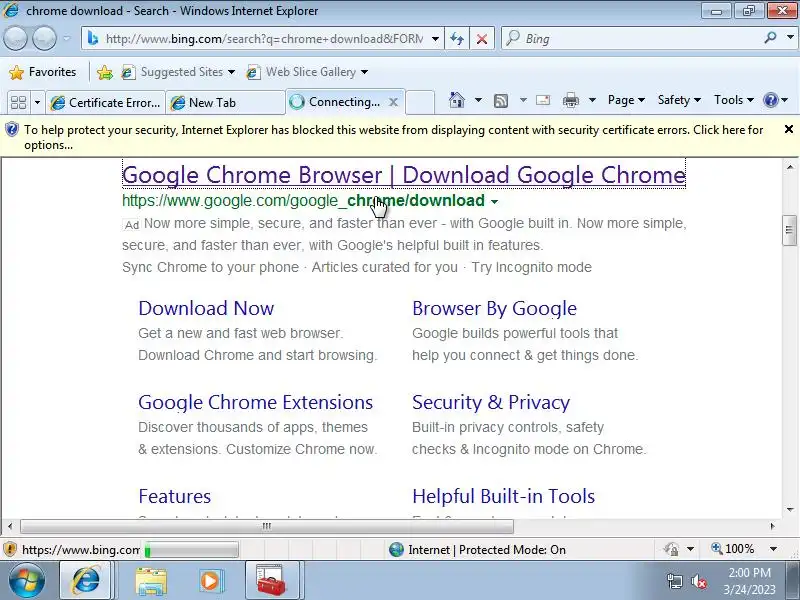Image resolution: width=800 pixels, height=600 pixels.
Task: Click the Help question mark icon
Action: 770,100
